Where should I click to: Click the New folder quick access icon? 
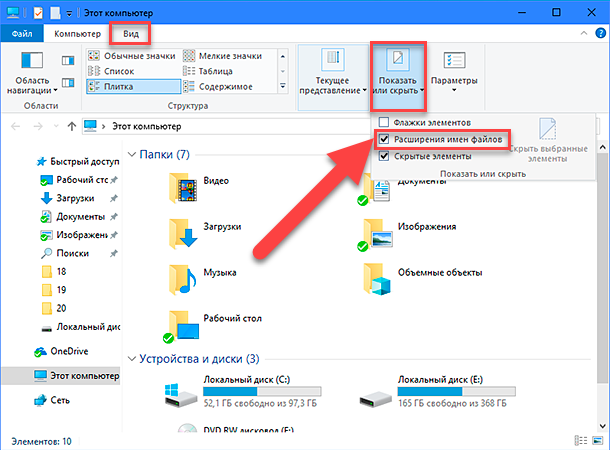pyautogui.click(x=55, y=13)
